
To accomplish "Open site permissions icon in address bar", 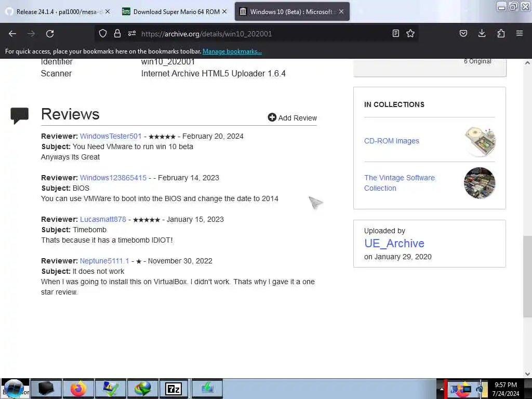I will [x=132, y=33].
